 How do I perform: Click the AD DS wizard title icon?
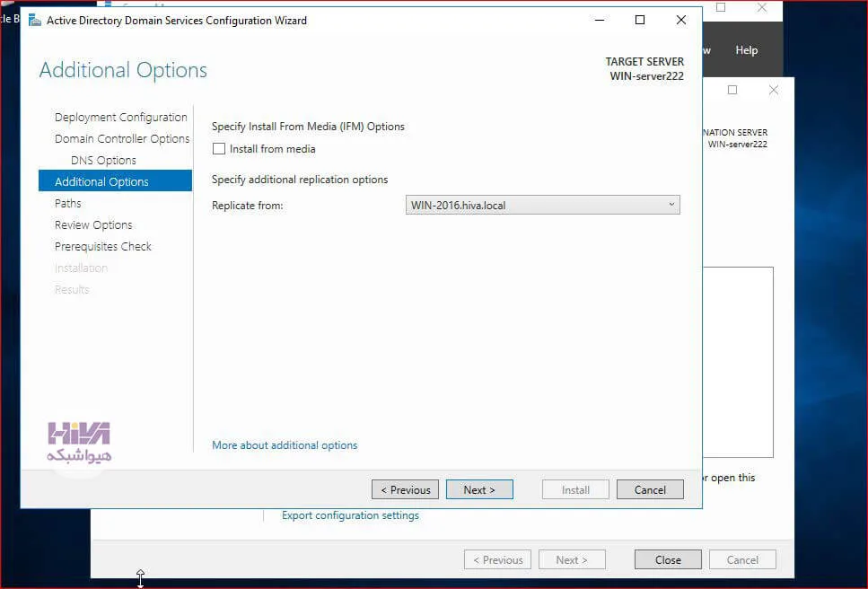(34, 21)
